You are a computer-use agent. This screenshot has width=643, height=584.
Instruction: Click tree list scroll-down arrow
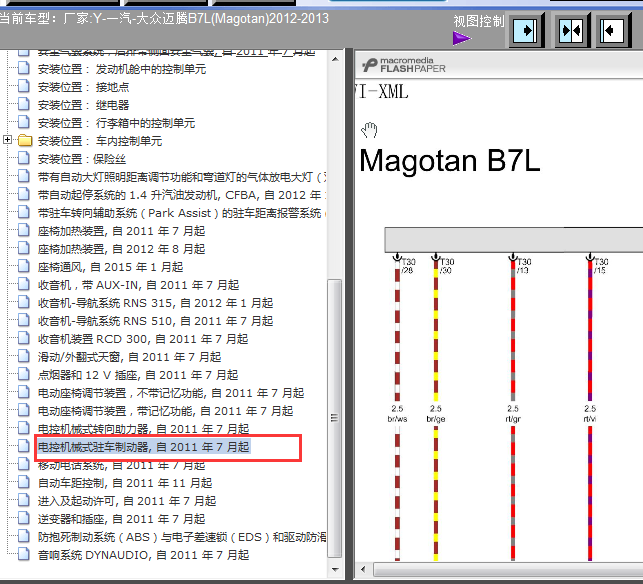click(335, 570)
